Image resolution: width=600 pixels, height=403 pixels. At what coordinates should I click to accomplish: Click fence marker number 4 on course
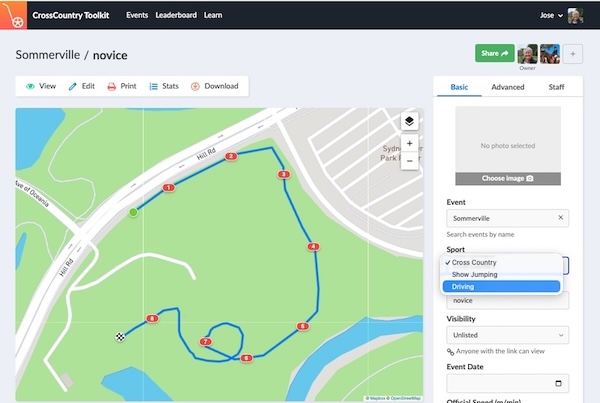pyautogui.click(x=313, y=246)
